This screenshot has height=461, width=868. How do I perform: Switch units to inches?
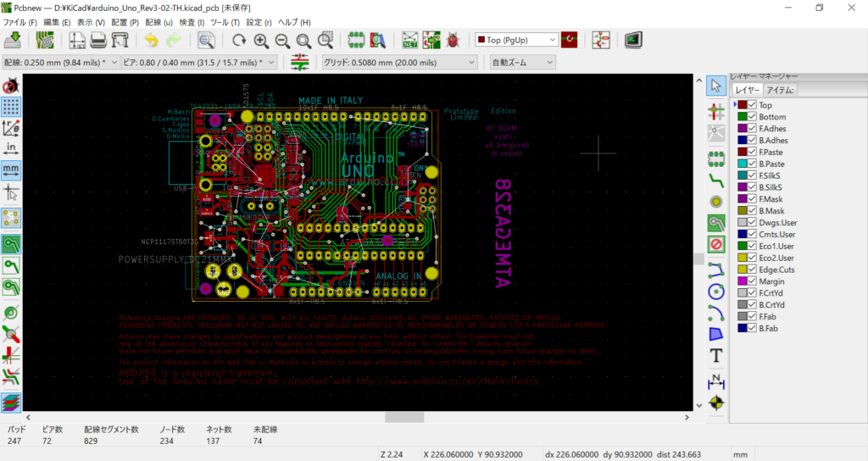tap(11, 148)
